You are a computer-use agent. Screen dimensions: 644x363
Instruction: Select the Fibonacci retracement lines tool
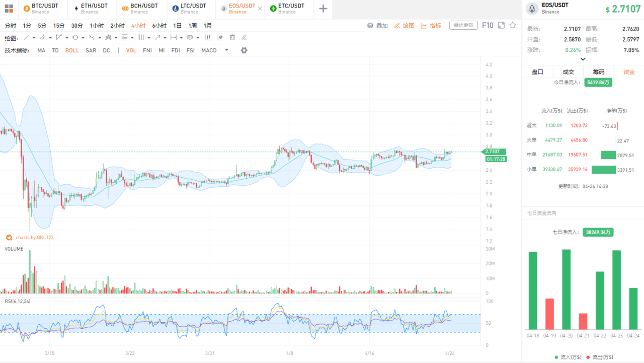pyautogui.click(x=124, y=37)
